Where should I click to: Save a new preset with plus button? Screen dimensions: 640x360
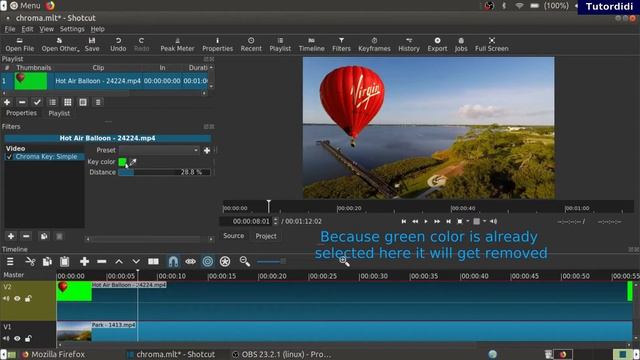point(207,151)
